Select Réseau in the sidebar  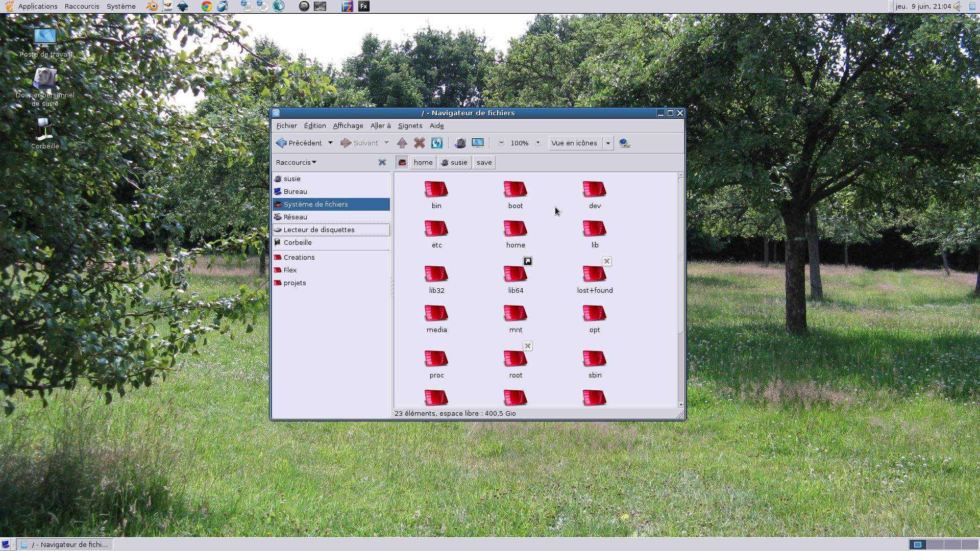pos(295,217)
